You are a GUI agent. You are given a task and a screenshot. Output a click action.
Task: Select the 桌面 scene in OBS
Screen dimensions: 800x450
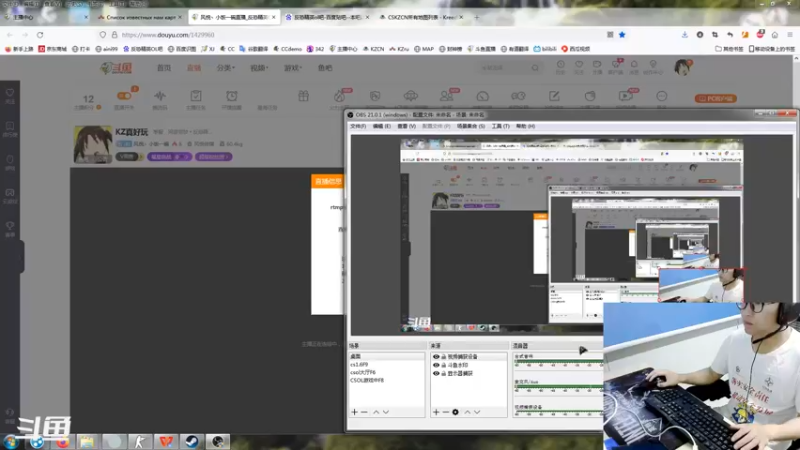click(x=387, y=356)
